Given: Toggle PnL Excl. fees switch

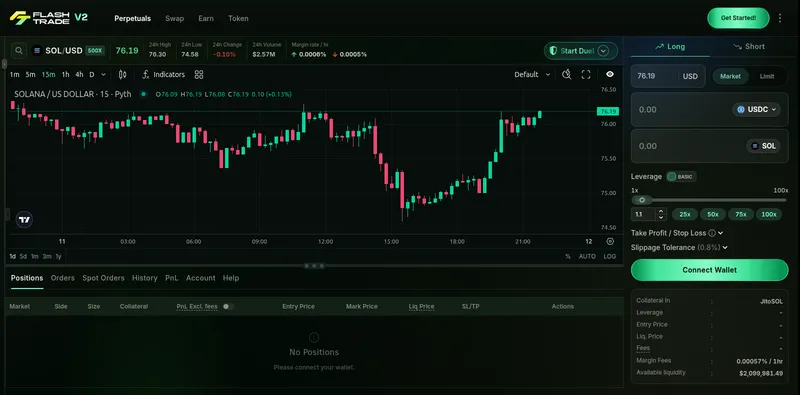Looking at the screenshot, I should (x=228, y=306).
